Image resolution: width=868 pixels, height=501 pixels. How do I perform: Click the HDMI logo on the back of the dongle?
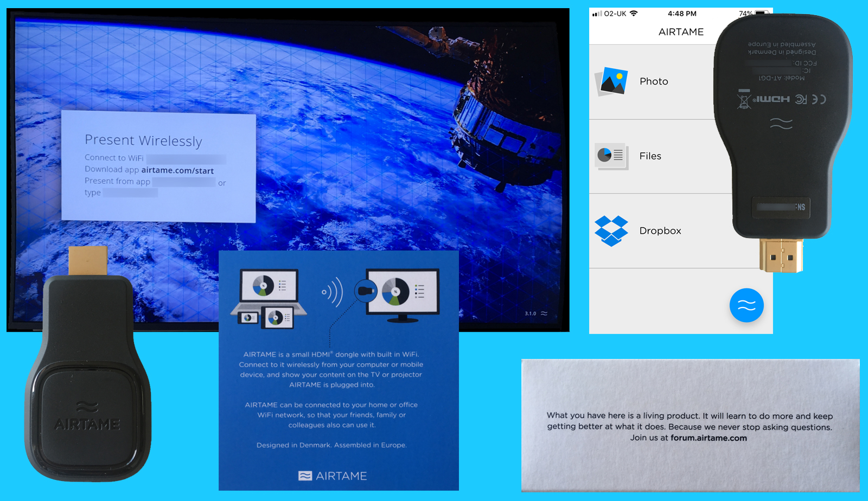pos(773,99)
